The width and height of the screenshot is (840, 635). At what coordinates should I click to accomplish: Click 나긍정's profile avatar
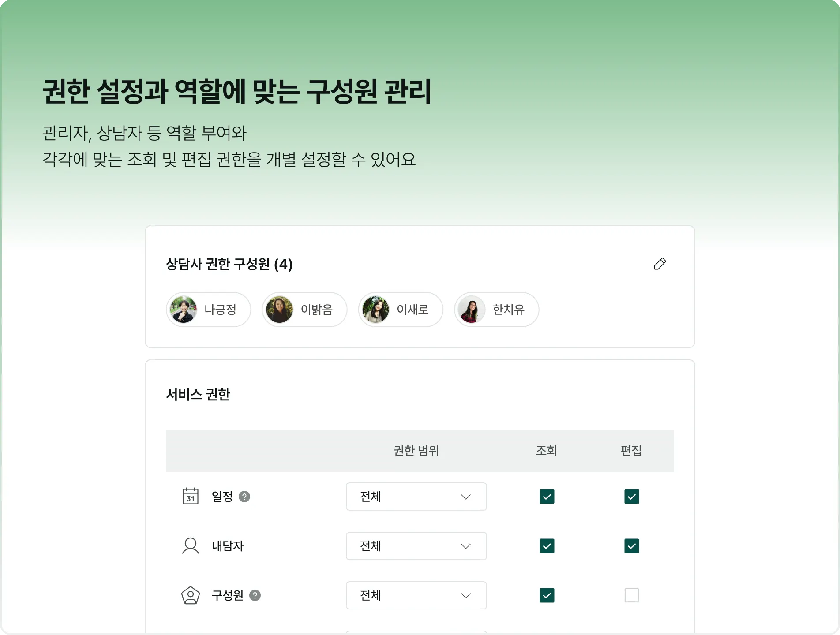tap(184, 310)
